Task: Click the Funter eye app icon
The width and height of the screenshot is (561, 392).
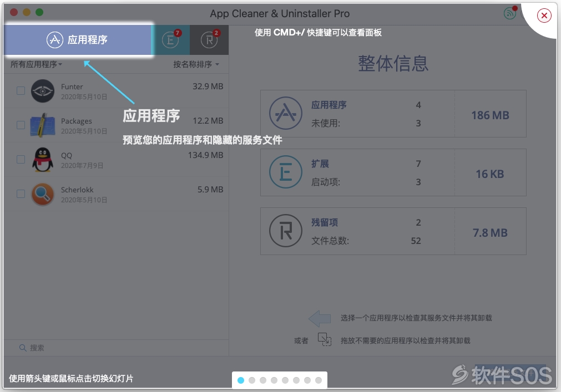Action: pyautogui.click(x=43, y=91)
